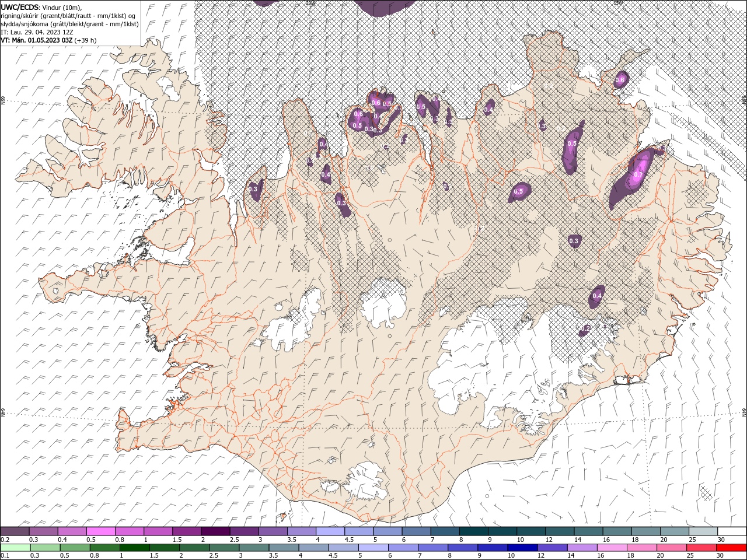Click the bottom-row legend swatch labeled 4.5
The image size is (747, 560).
344,548
